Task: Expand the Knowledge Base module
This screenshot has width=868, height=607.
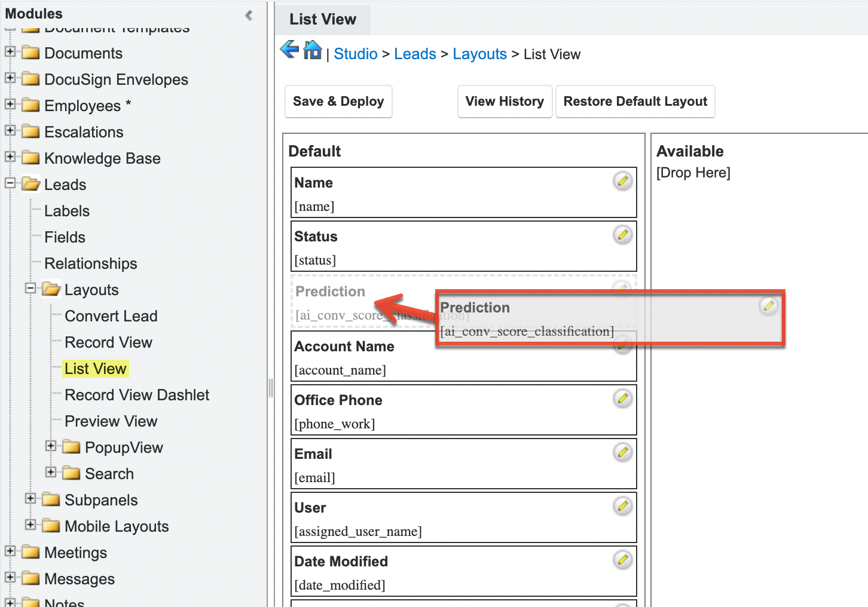Action: click(10, 157)
